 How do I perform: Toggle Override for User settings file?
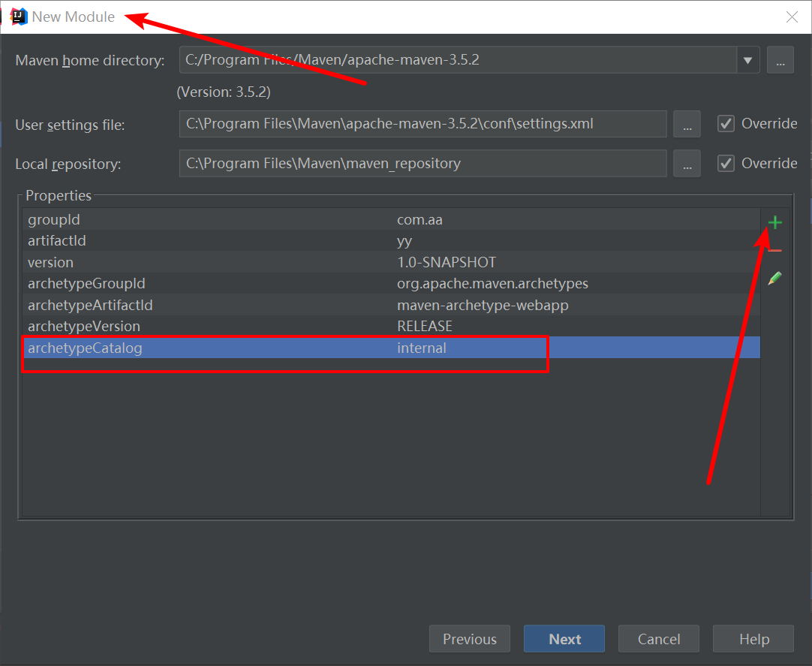(x=726, y=124)
